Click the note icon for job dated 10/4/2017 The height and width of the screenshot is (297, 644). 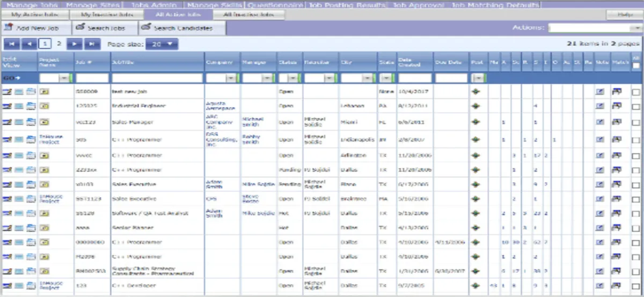(x=600, y=92)
